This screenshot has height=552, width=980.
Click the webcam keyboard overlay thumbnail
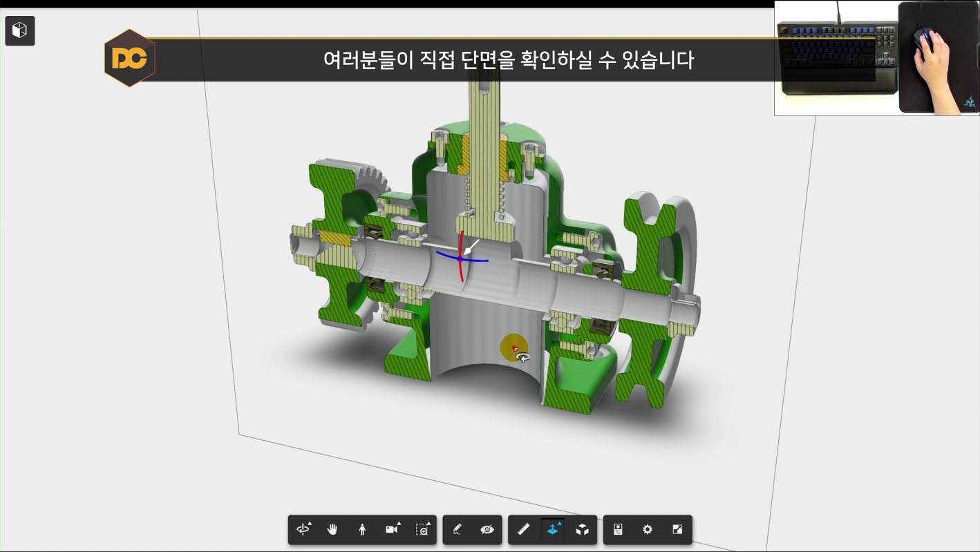876,57
